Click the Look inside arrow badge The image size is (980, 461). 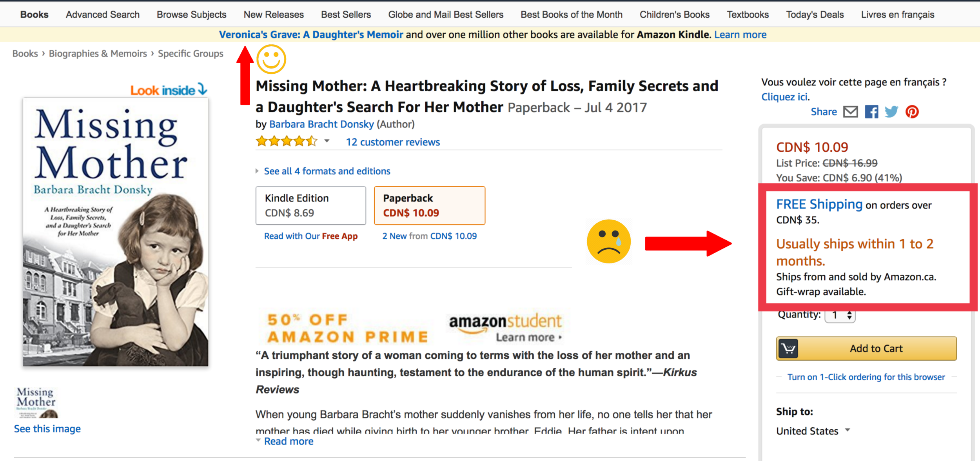point(169,90)
